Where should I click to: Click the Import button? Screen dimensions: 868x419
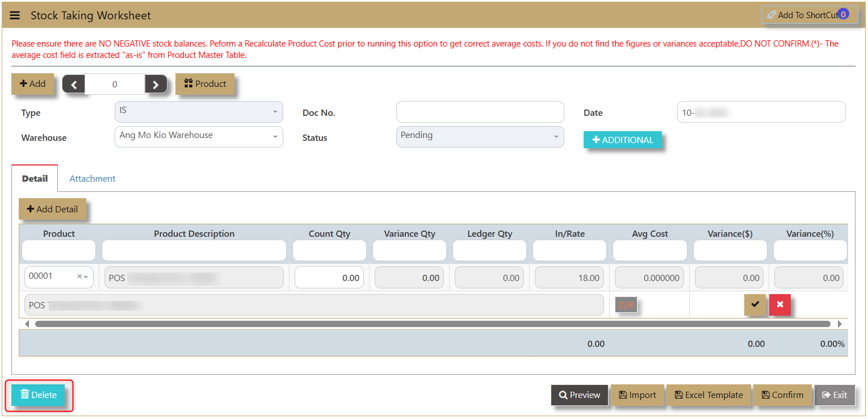(x=637, y=395)
